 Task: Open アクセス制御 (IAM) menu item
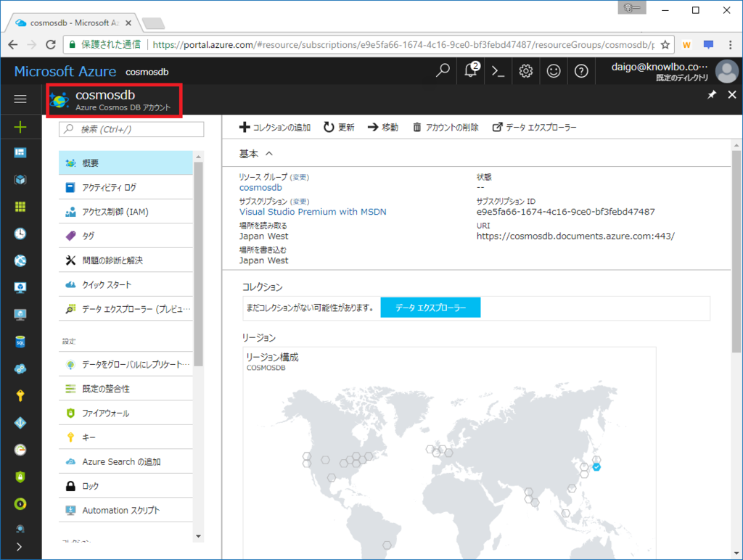126,212
